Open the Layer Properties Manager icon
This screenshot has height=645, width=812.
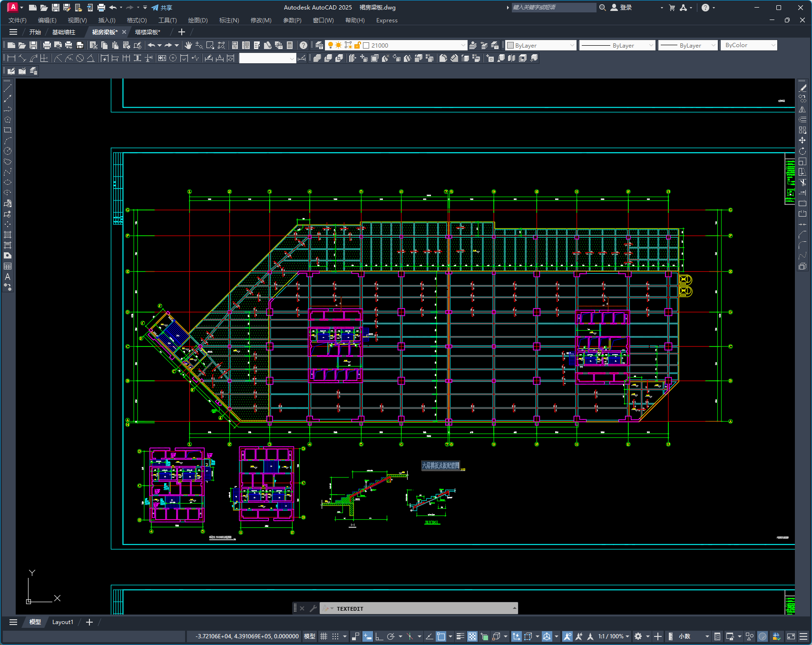pyautogui.click(x=319, y=45)
